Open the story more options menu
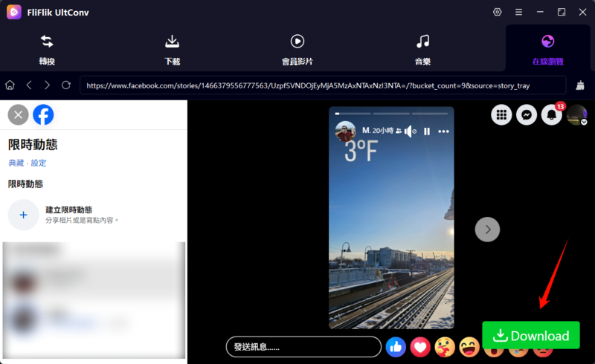The width and height of the screenshot is (595, 364). pyautogui.click(x=443, y=131)
